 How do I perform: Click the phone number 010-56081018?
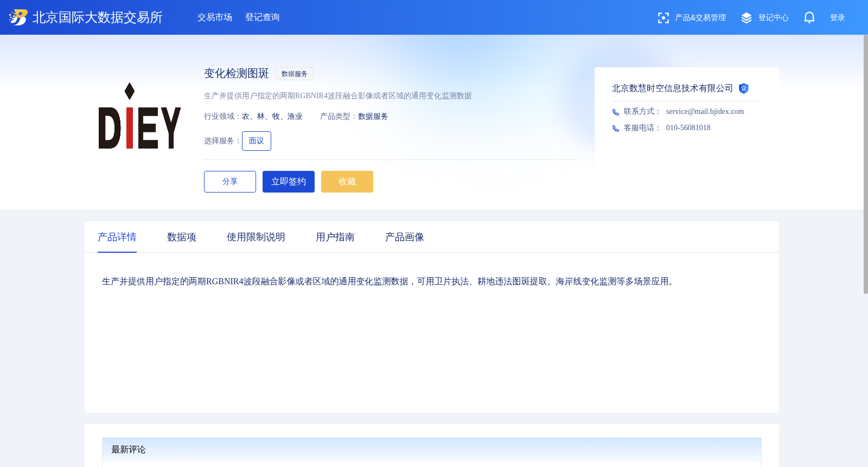coord(688,128)
